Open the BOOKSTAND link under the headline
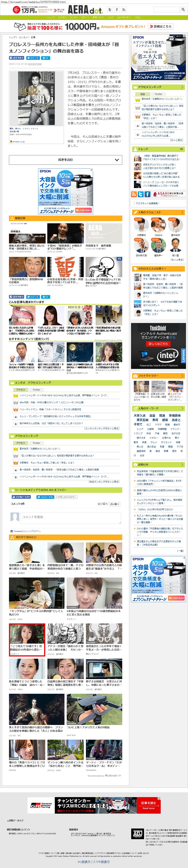 pyautogui.click(x=35, y=64)
